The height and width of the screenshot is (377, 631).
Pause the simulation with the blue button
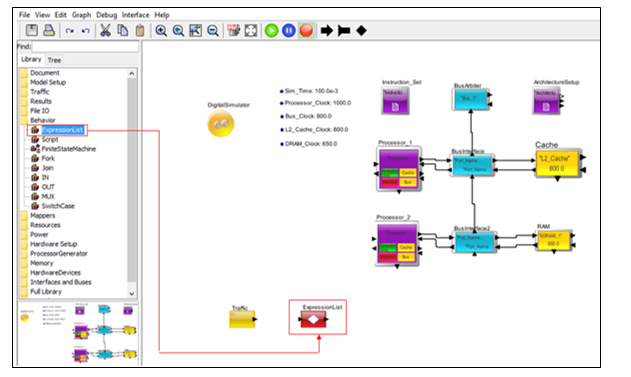coord(289,31)
